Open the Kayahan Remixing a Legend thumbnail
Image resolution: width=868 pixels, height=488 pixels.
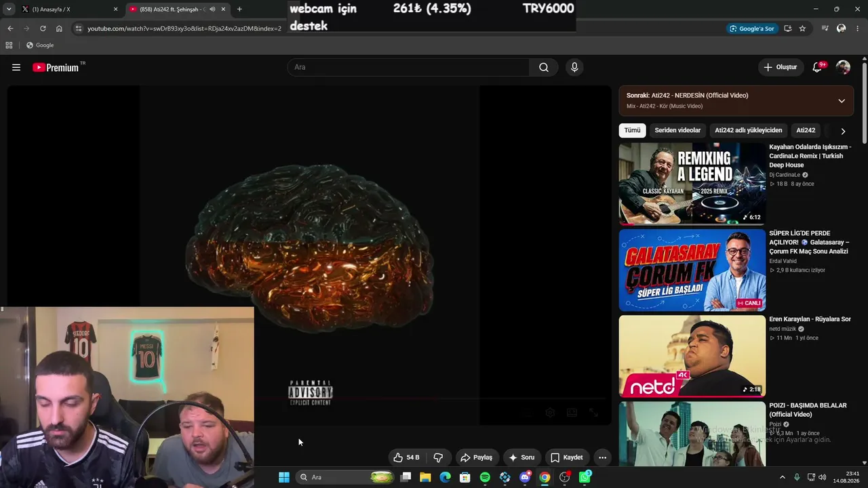coord(692,183)
